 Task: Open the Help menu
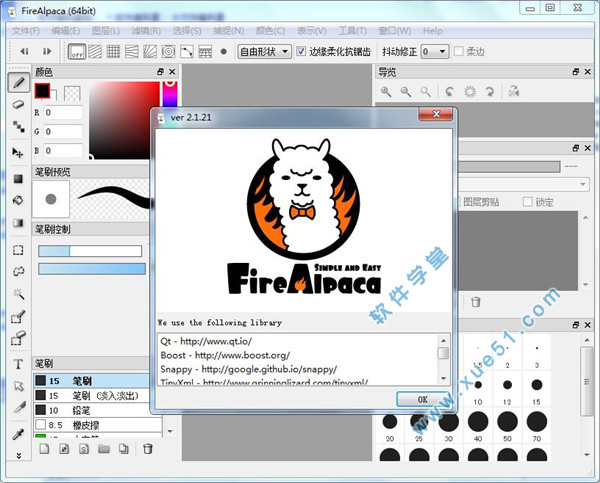coord(432,31)
